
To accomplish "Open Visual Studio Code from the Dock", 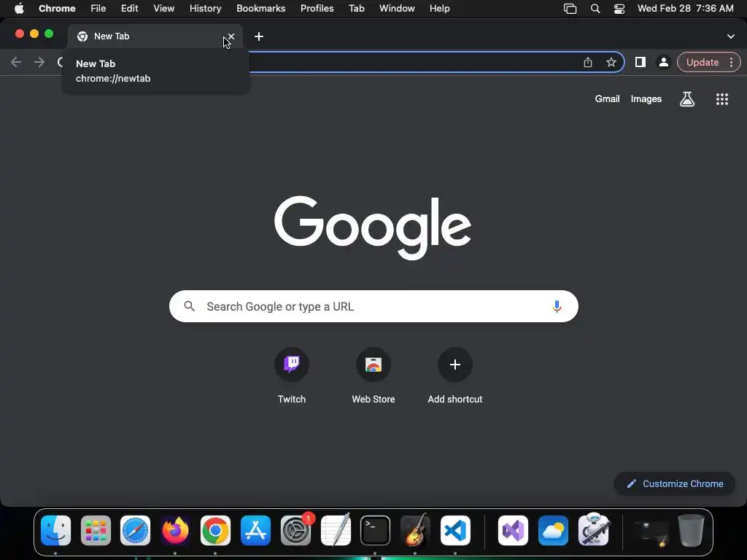I will (455, 531).
